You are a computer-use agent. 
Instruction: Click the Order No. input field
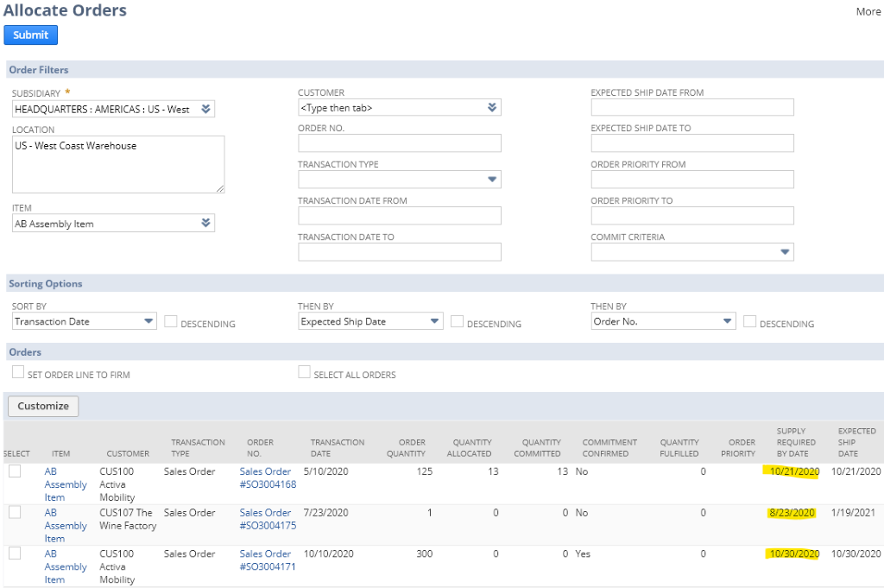(x=399, y=143)
